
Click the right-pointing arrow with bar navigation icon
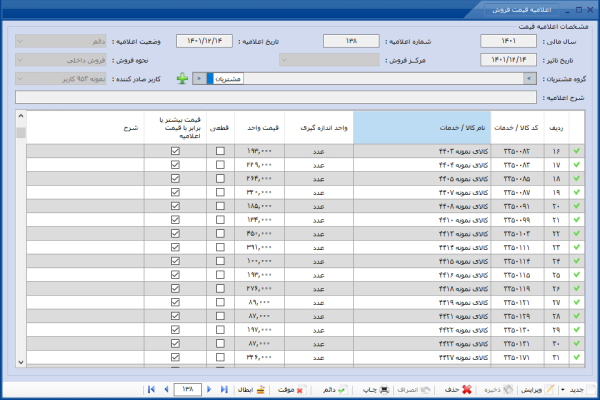click(x=224, y=389)
